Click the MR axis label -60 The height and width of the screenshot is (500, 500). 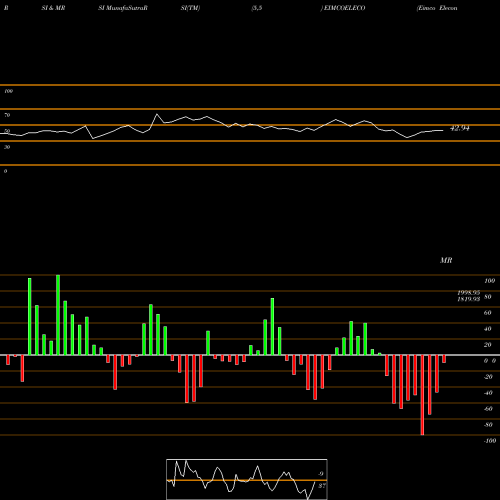[x=488, y=409]
